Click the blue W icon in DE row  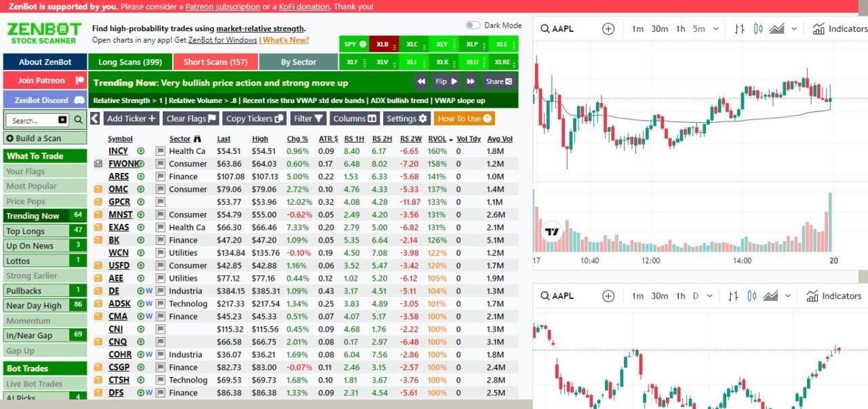[149, 291]
